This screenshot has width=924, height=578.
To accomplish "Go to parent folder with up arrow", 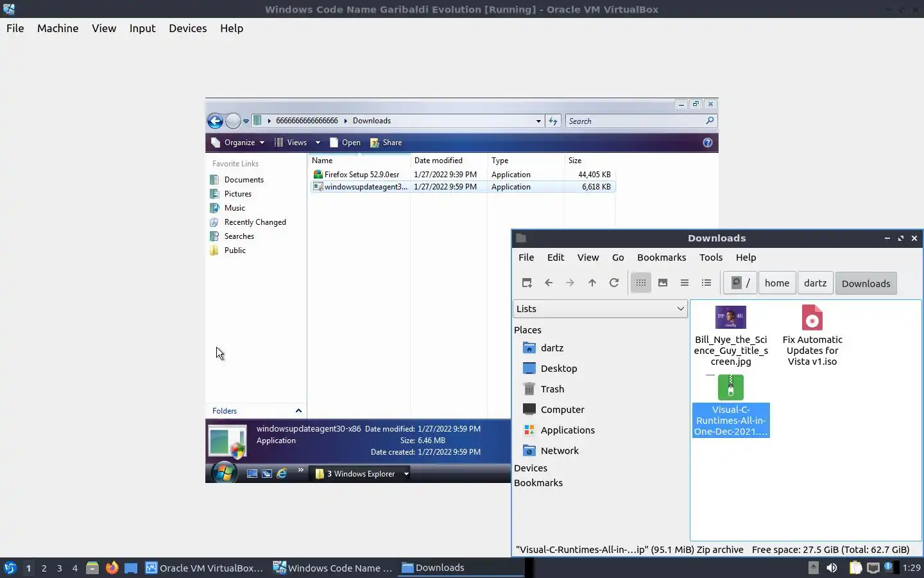I will pyautogui.click(x=592, y=283).
